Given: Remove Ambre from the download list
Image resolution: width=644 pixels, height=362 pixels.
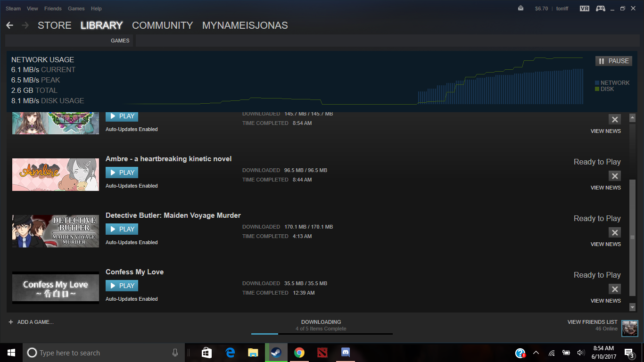Looking at the screenshot, I should tap(614, 176).
